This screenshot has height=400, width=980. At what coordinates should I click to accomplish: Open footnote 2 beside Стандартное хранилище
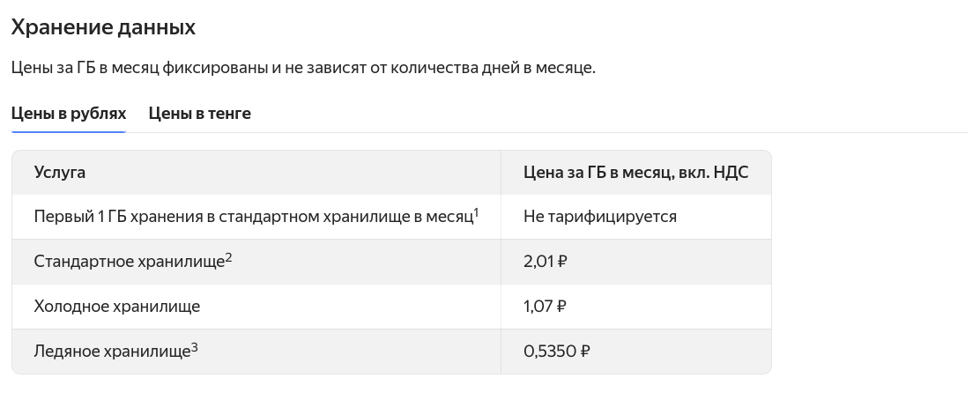tap(228, 257)
